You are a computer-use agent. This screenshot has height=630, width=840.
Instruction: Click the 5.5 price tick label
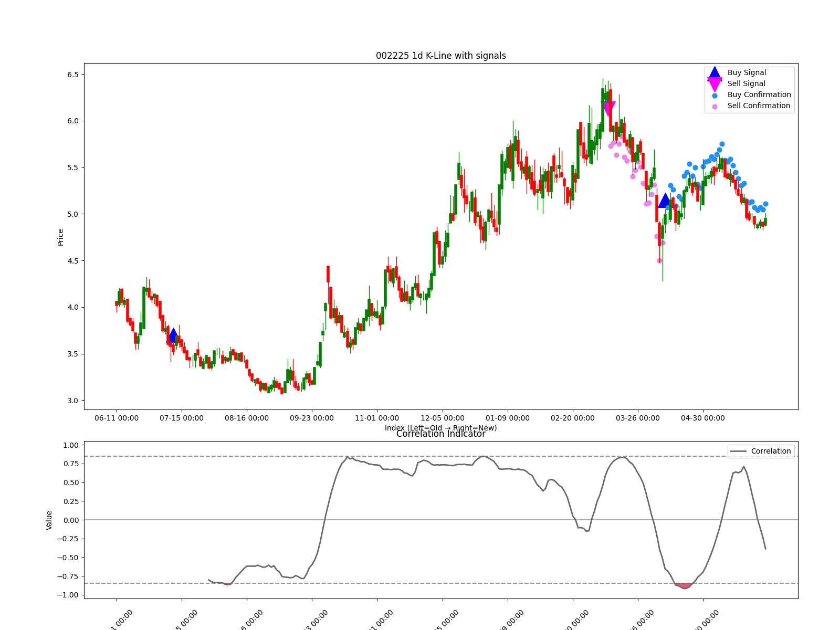click(72, 168)
